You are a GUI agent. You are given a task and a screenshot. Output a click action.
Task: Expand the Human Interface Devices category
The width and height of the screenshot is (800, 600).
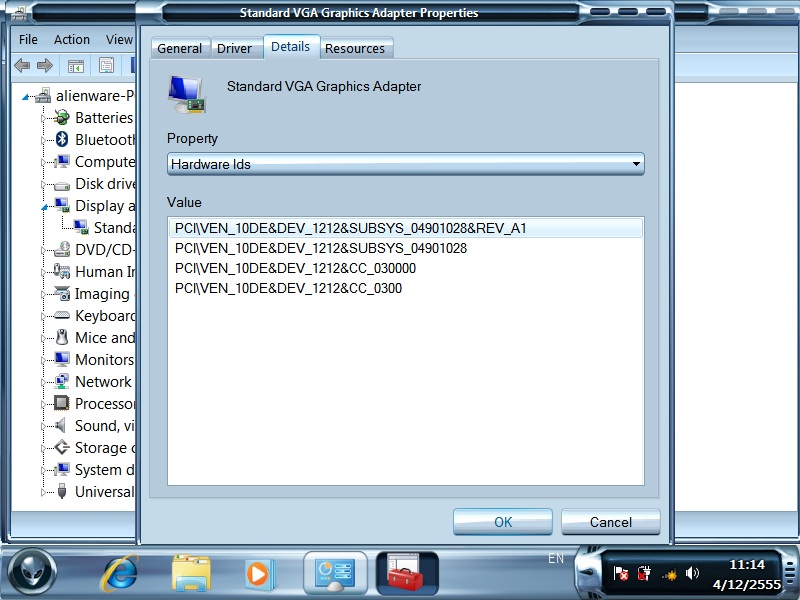click(43, 272)
